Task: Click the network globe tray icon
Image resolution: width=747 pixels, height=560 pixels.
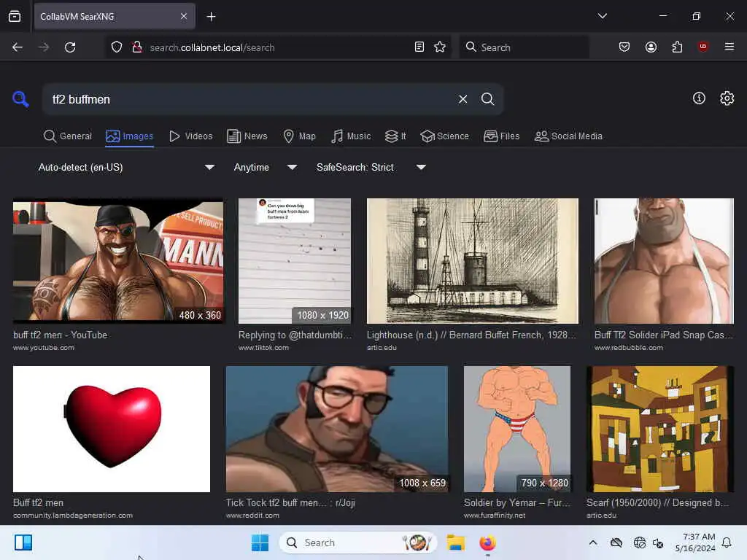Action: tap(639, 542)
